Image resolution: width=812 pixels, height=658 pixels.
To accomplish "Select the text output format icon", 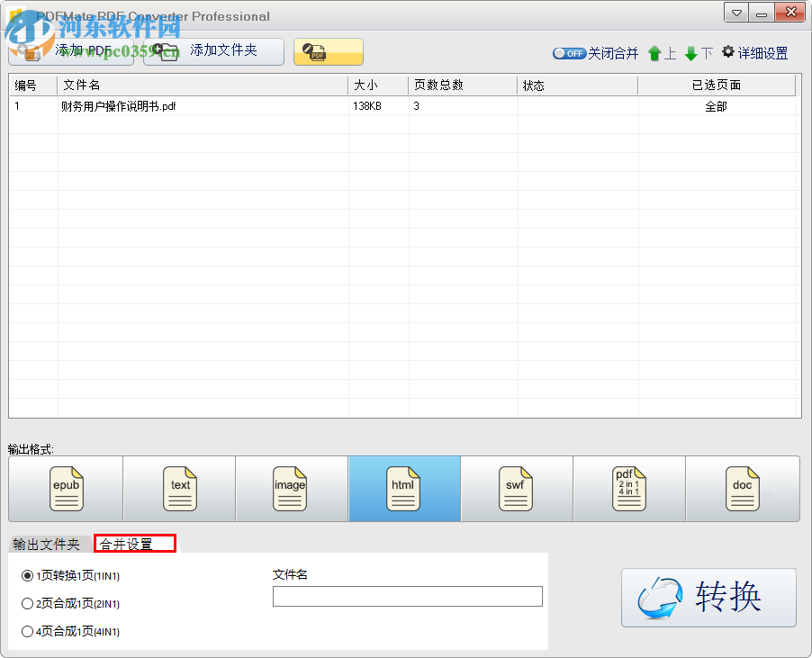I will [178, 489].
